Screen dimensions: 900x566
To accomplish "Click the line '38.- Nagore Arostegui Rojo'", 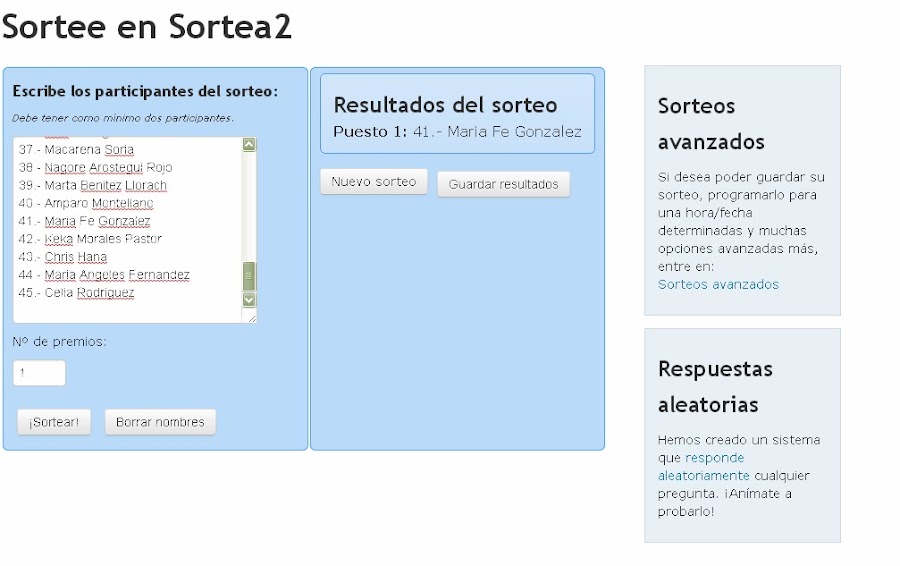I will (95, 168).
